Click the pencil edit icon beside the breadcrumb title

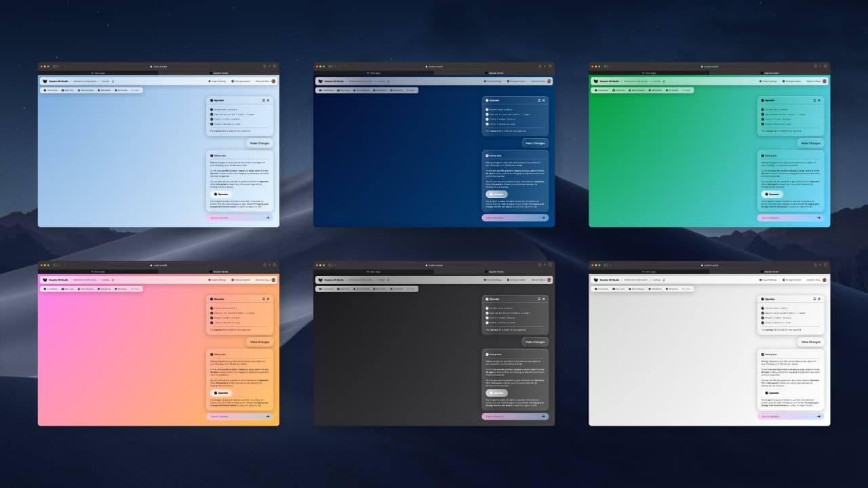click(113, 81)
